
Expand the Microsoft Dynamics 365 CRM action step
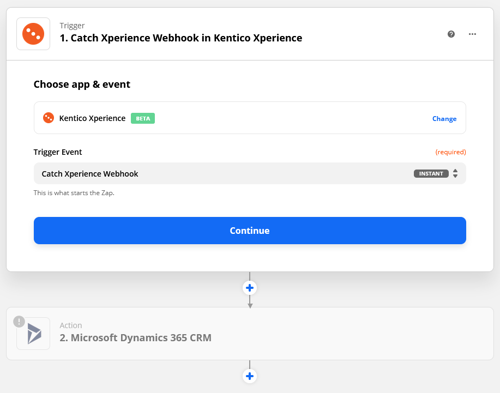[x=250, y=334]
